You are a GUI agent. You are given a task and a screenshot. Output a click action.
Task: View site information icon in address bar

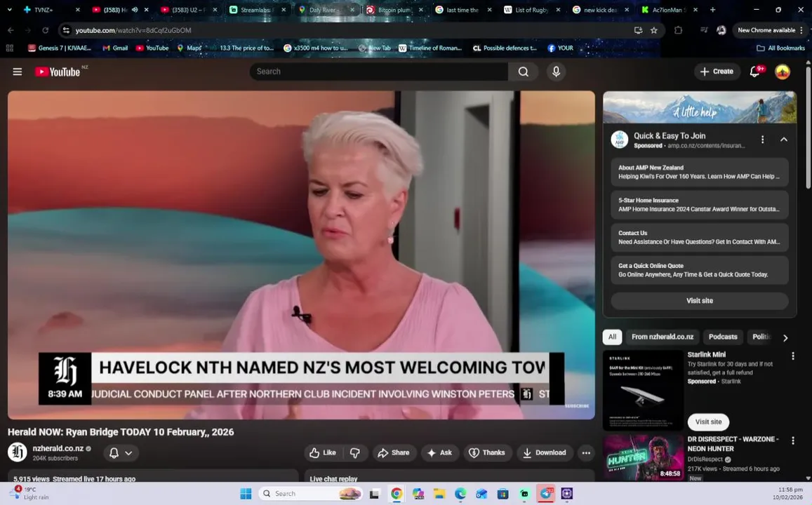point(66,30)
